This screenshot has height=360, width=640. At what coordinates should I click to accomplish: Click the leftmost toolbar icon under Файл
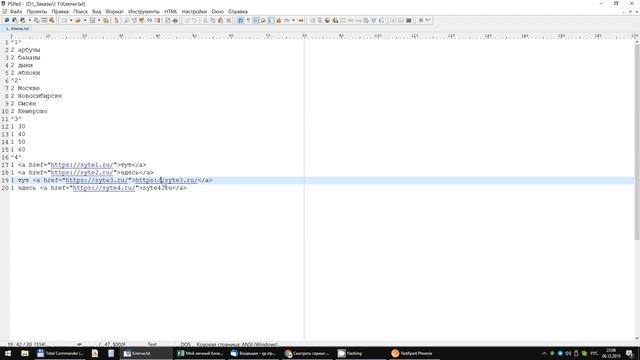7,20
